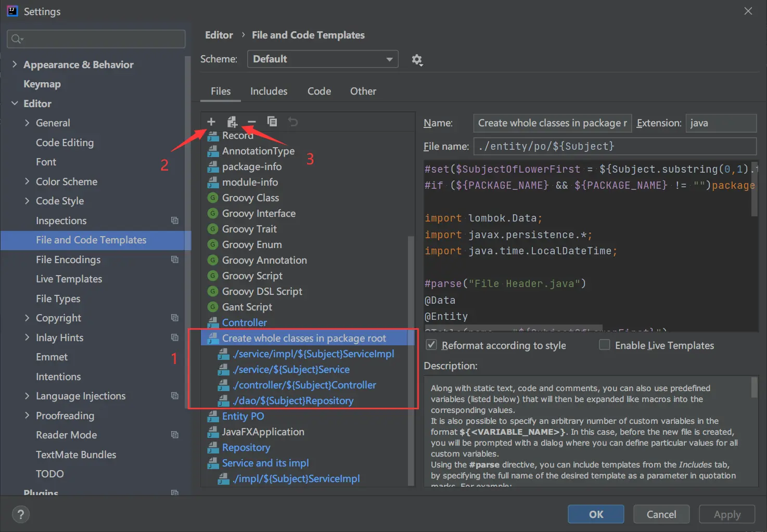Open the Scheme Default dropdown

click(x=323, y=59)
